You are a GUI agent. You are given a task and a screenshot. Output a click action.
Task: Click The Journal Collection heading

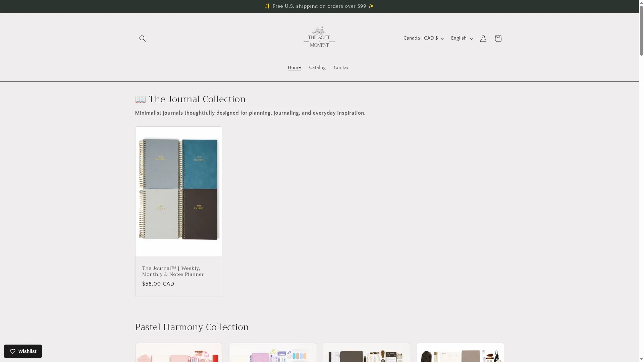pos(190,99)
